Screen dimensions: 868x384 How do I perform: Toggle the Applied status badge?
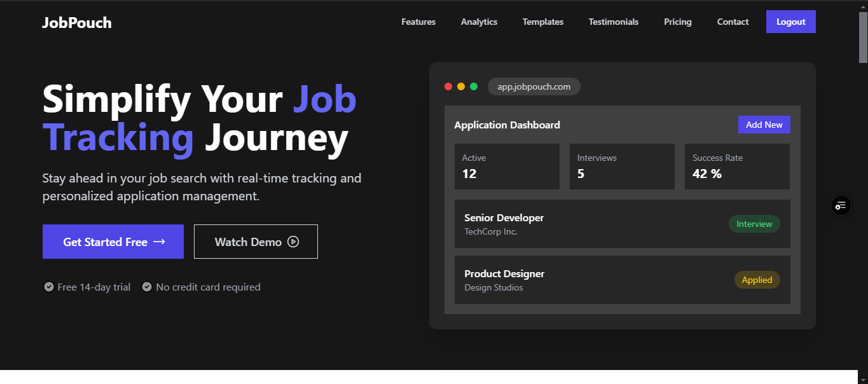[757, 280]
